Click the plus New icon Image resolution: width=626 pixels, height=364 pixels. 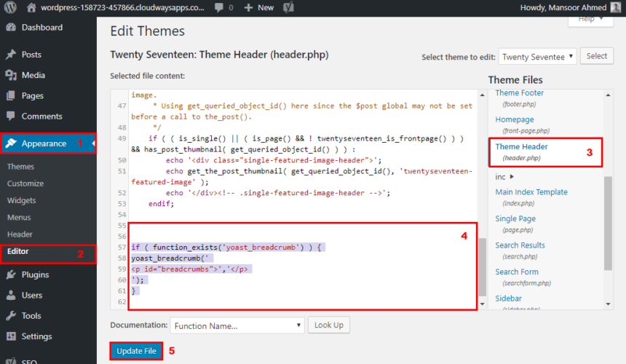pyautogui.click(x=248, y=7)
